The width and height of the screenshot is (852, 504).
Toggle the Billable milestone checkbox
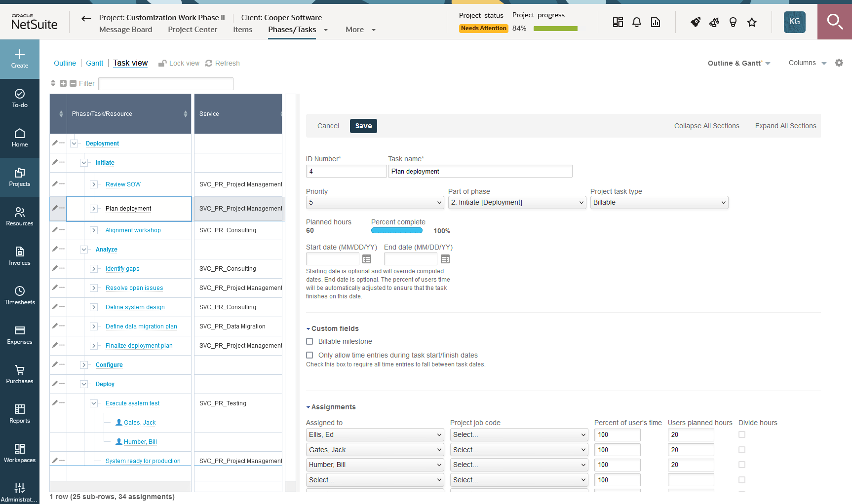click(x=310, y=341)
